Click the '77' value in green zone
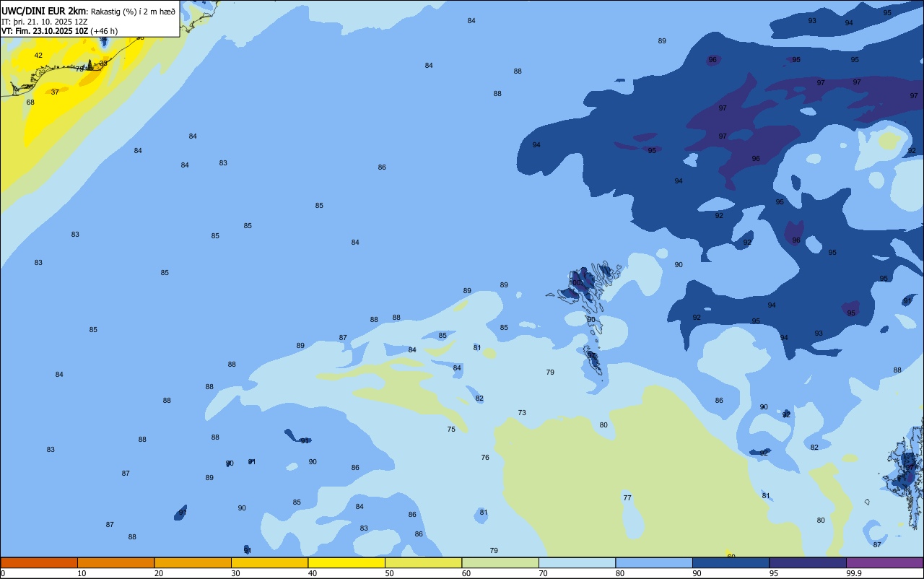The width and height of the screenshot is (924, 579). [627, 498]
